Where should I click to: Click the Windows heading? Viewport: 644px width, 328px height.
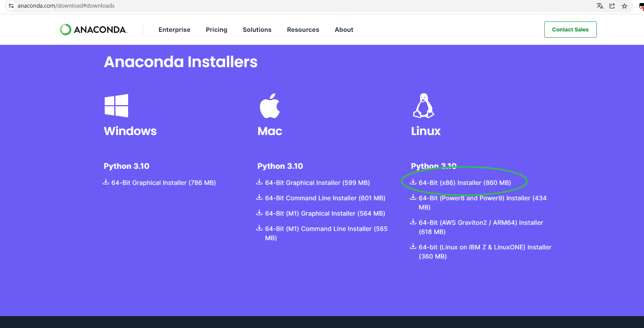(130, 131)
